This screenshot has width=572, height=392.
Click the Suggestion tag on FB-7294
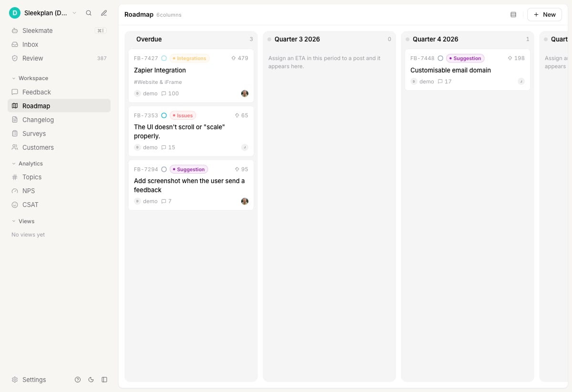(189, 169)
